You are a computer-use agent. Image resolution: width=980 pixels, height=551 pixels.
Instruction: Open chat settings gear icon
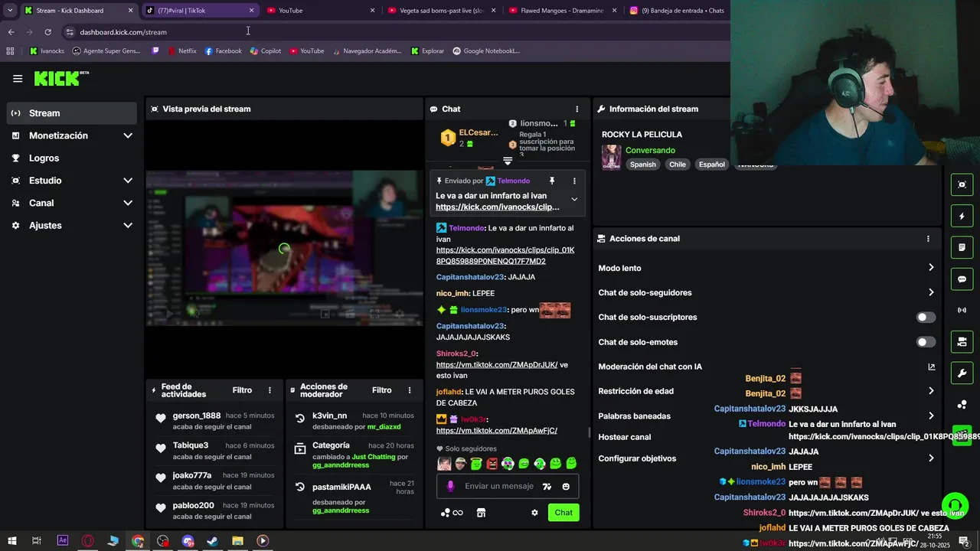534,513
